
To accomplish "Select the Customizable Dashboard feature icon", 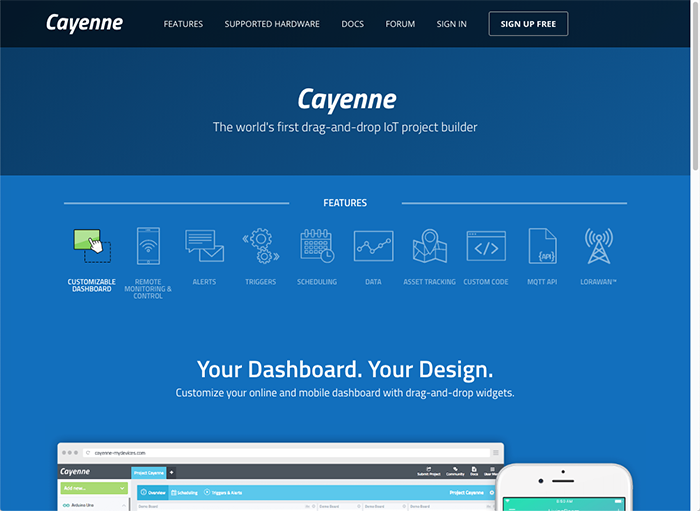I will [92, 246].
